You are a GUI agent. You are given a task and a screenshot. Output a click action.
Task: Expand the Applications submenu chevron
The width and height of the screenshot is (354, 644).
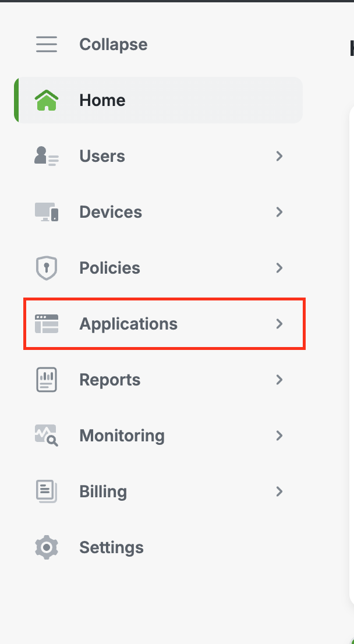[x=279, y=324]
